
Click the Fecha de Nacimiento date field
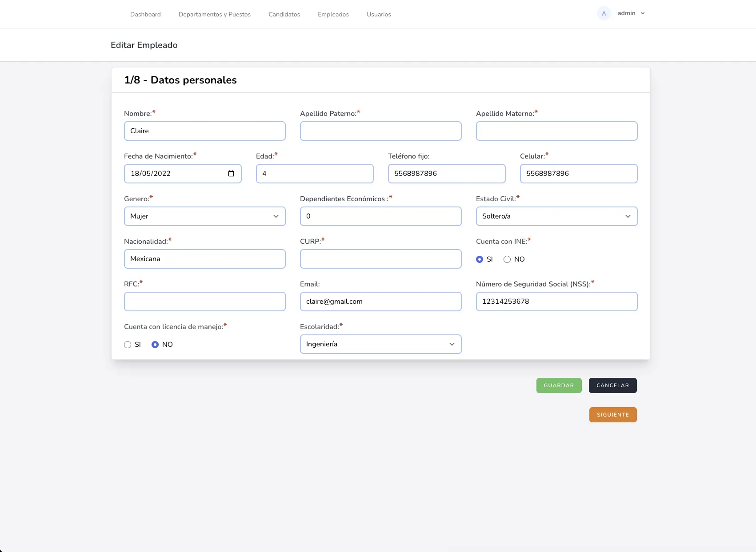coord(183,174)
